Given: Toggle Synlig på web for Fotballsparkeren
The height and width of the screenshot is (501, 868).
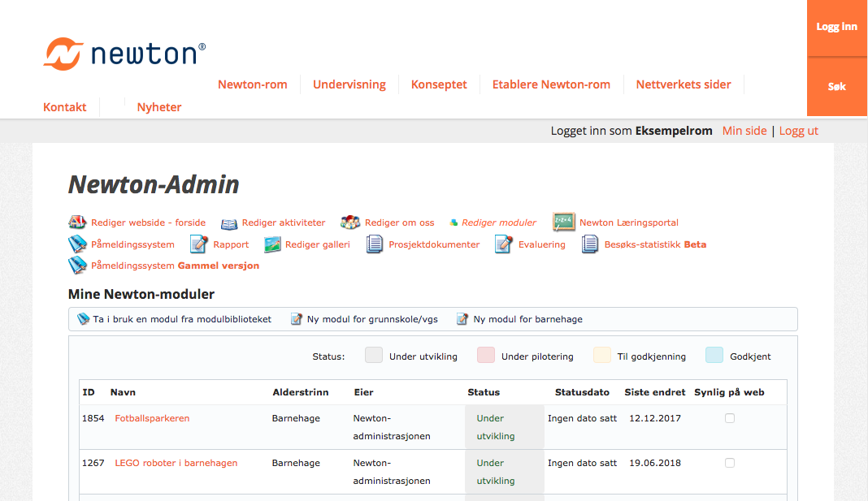Looking at the screenshot, I should (x=730, y=418).
